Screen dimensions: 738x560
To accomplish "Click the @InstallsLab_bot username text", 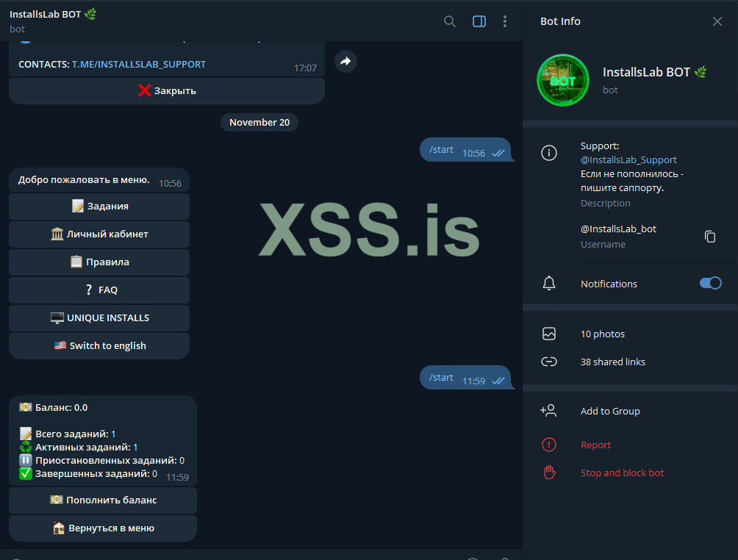I will [618, 229].
